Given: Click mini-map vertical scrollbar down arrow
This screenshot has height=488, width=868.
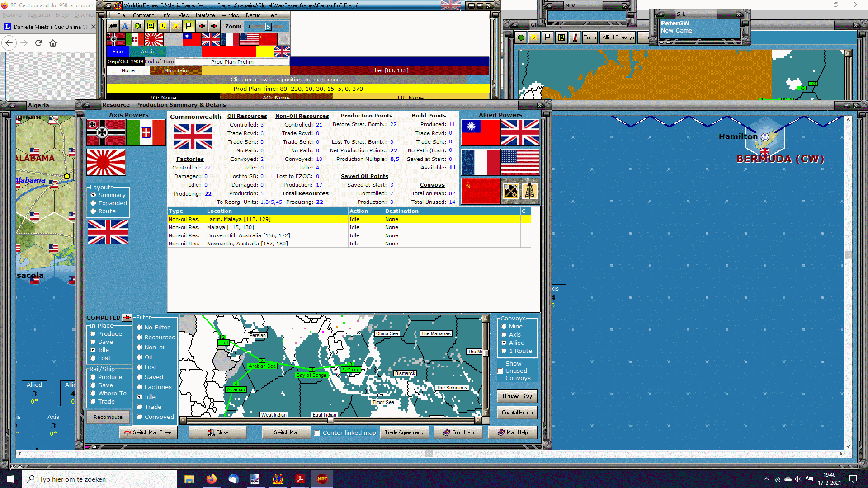Looking at the screenshot, I should coord(486,413).
